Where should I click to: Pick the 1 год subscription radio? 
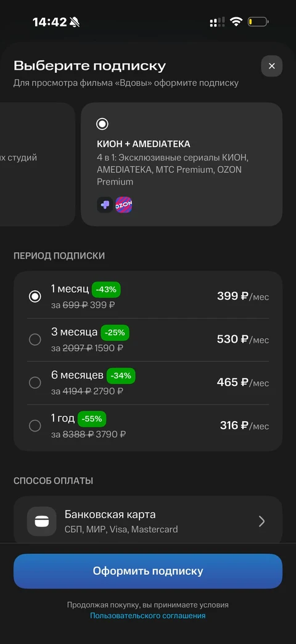click(x=35, y=426)
